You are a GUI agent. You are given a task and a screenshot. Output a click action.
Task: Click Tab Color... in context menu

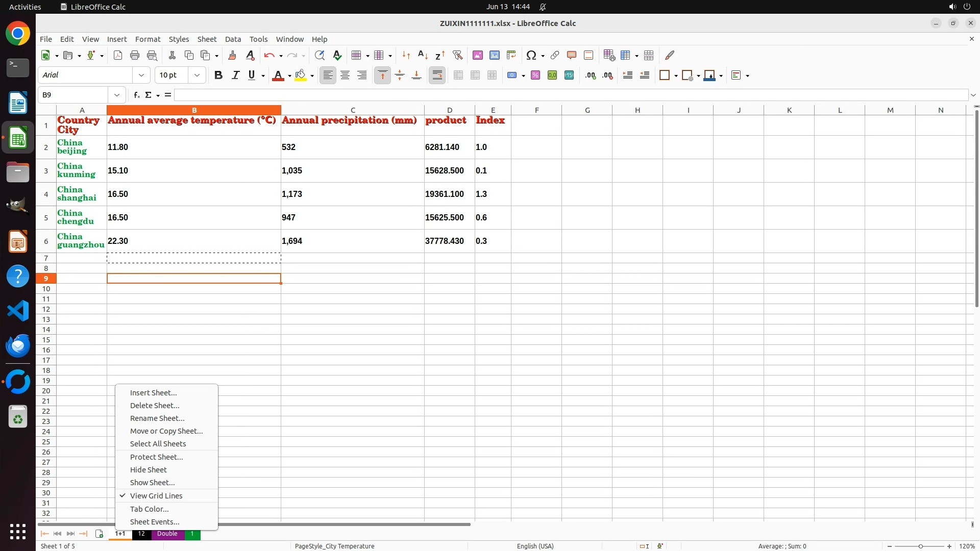click(149, 509)
